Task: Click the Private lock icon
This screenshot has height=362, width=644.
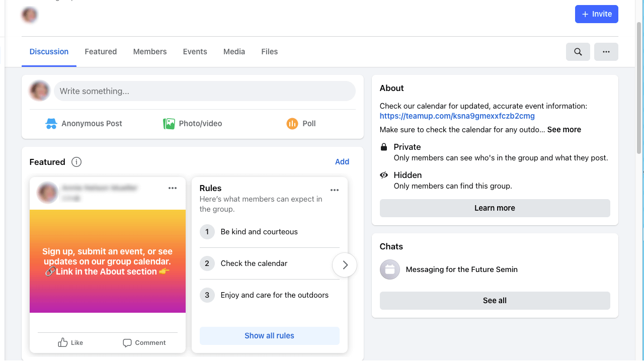Action: 384,147
